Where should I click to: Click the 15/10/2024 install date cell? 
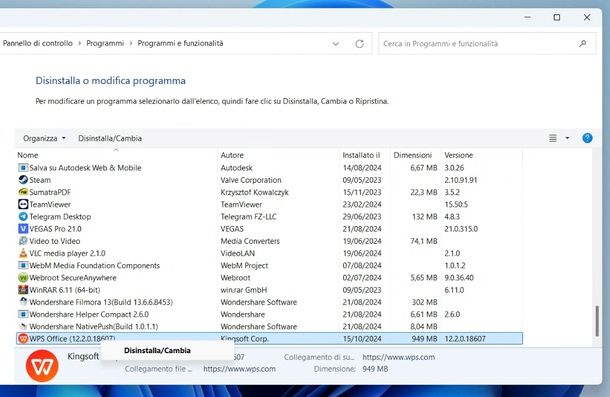coord(362,339)
